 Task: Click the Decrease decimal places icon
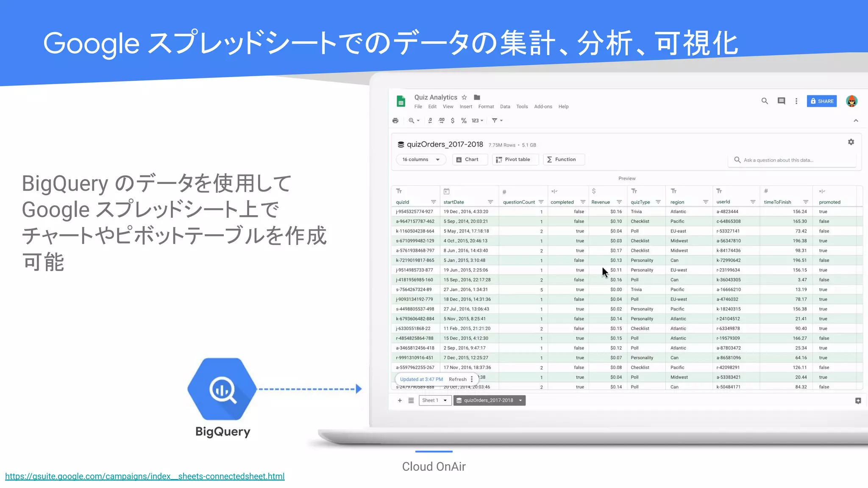click(x=430, y=120)
